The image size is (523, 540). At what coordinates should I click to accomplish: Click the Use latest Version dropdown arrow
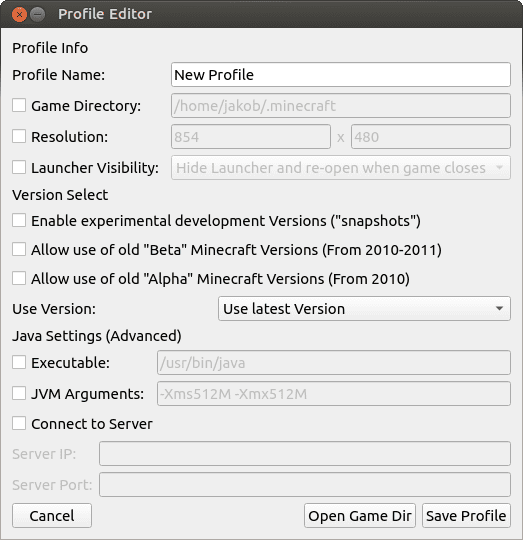tap(499, 309)
